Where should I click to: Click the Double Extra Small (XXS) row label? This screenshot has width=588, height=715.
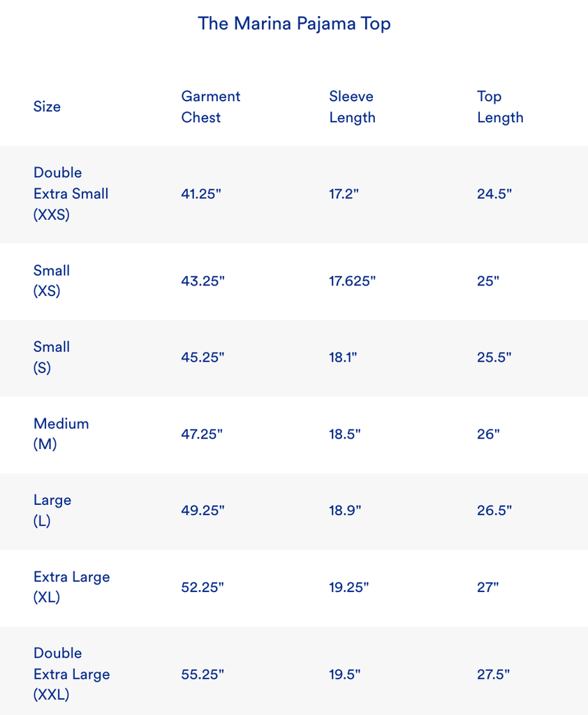(x=71, y=193)
